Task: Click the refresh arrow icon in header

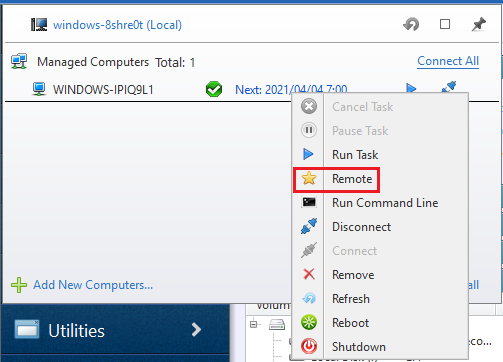Action: pyautogui.click(x=411, y=24)
